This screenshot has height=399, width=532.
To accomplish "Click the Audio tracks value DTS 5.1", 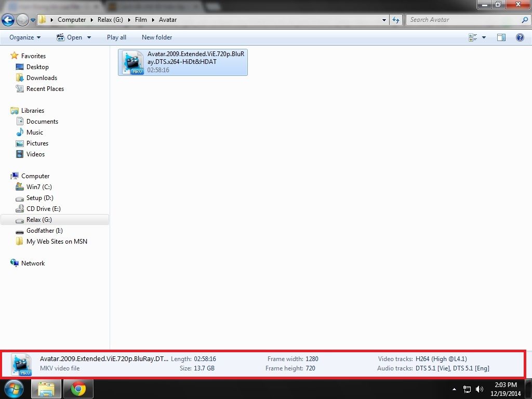I will (x=453, y=368).
